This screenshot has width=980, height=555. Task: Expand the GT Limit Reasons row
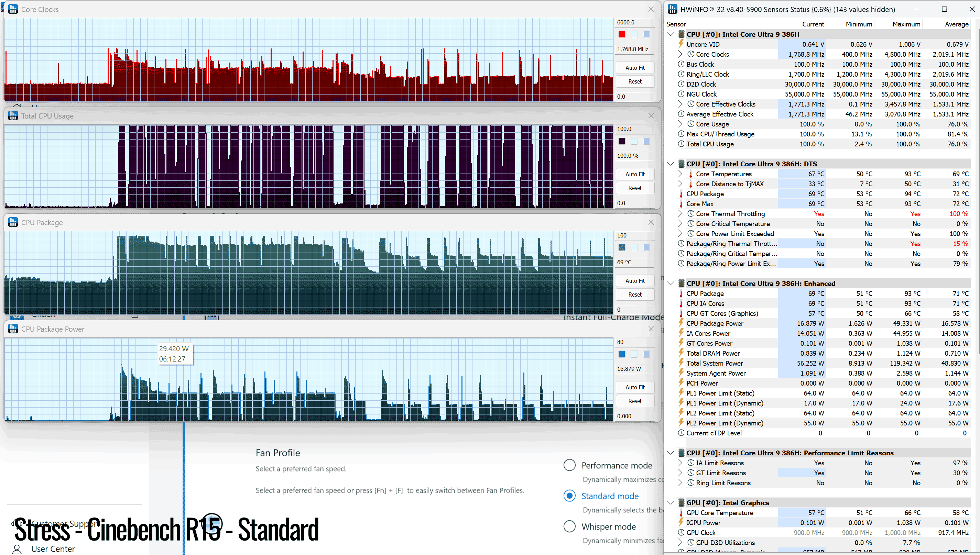[680, 473]
